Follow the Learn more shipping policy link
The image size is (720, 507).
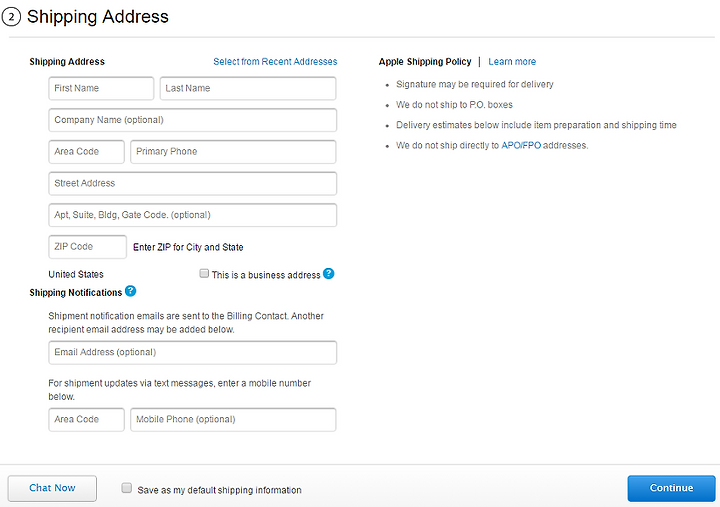[x=512, y=62]
